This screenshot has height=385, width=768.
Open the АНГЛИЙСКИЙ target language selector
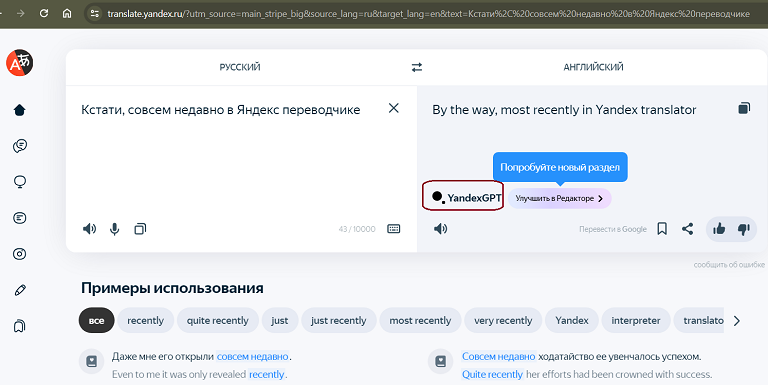(x=593, y=67)
